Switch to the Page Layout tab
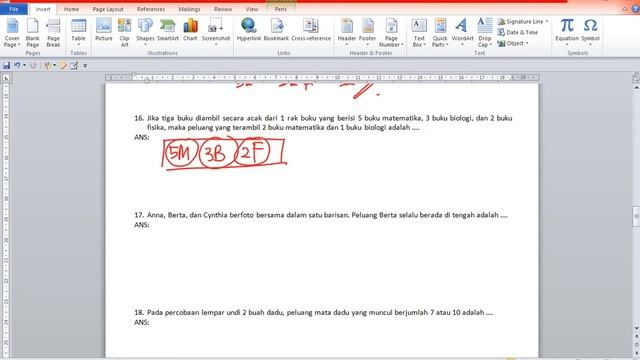This screenshot has height=360, width=640. (108, 9)
